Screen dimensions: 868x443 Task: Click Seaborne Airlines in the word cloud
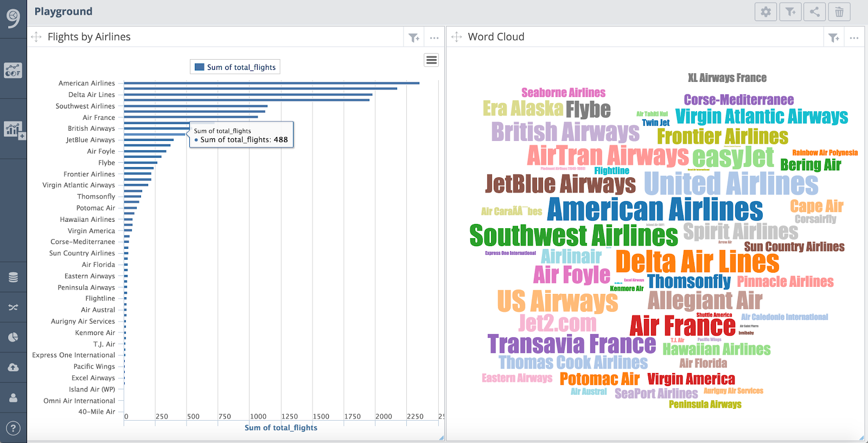[563, 93]
